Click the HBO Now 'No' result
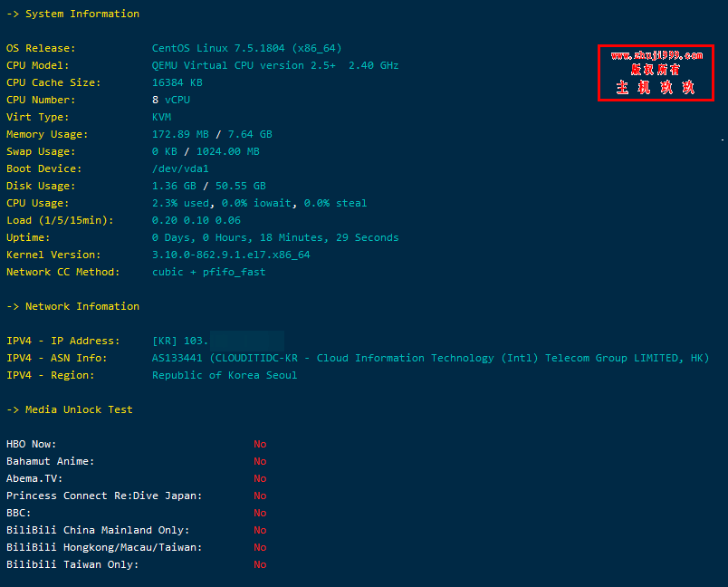This screenshot has height=587, width=728. pyautogui.click(x=260, y=444)
